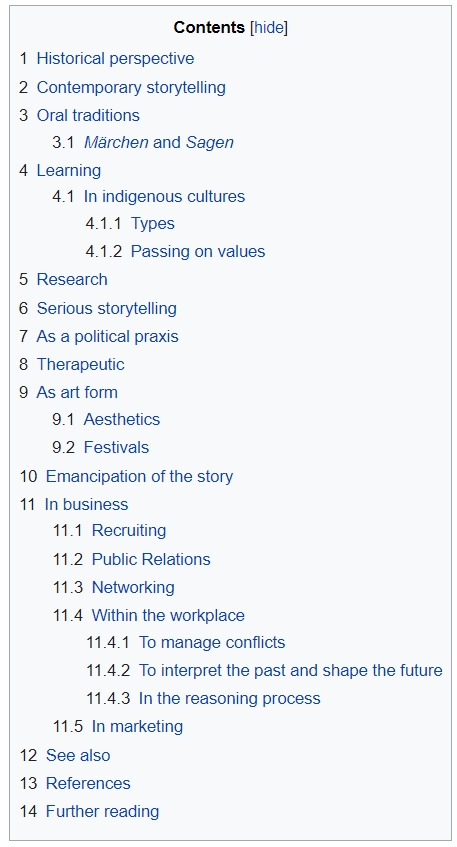The image size is (457, 847).
Task: Open As a political praxis section
Action: [x=107, y=337]
